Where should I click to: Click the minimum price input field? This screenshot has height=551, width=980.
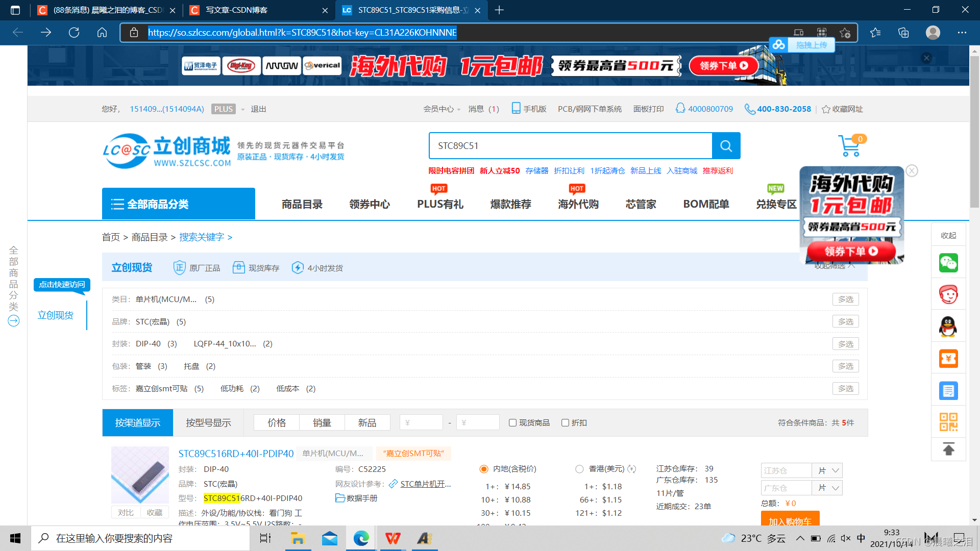421,422
